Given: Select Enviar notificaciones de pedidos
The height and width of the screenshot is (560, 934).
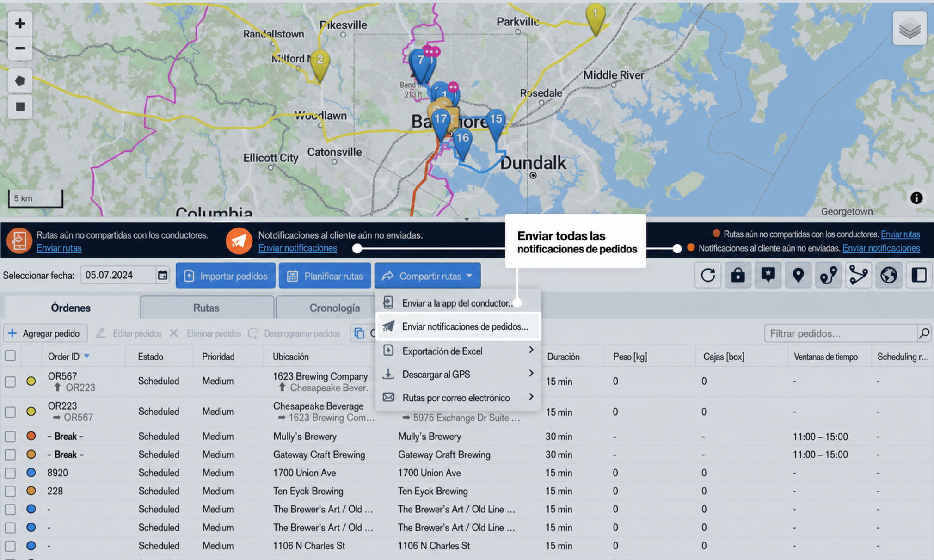Looking at the screenshot, I should click(x=458, y=326).
